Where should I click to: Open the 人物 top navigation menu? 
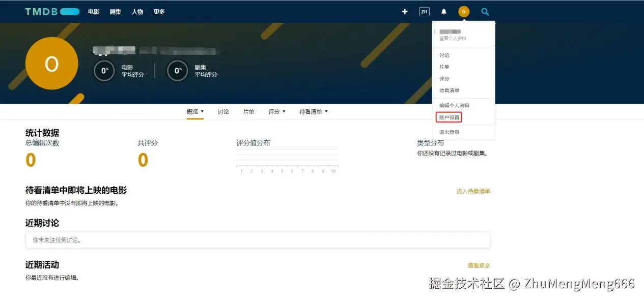[x=137, y=12]
